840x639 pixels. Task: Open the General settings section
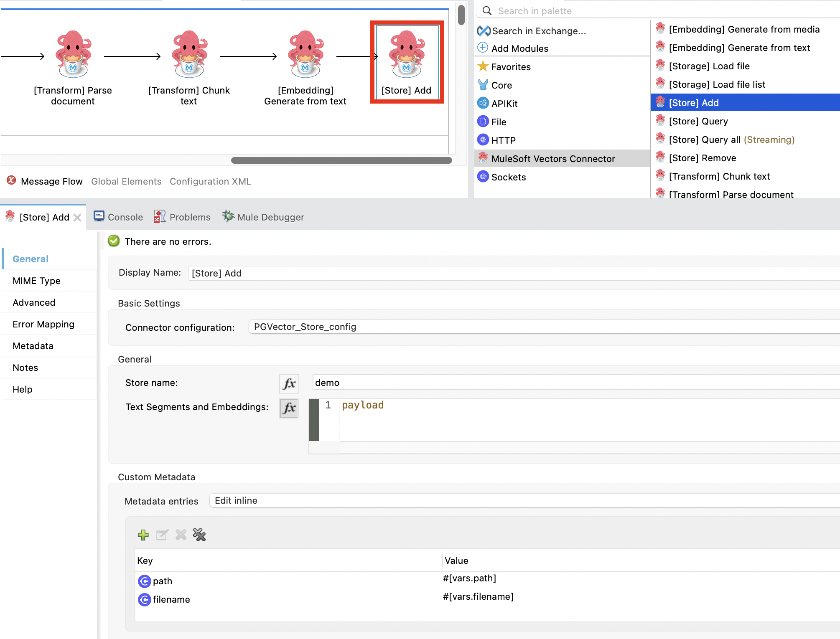49,259
